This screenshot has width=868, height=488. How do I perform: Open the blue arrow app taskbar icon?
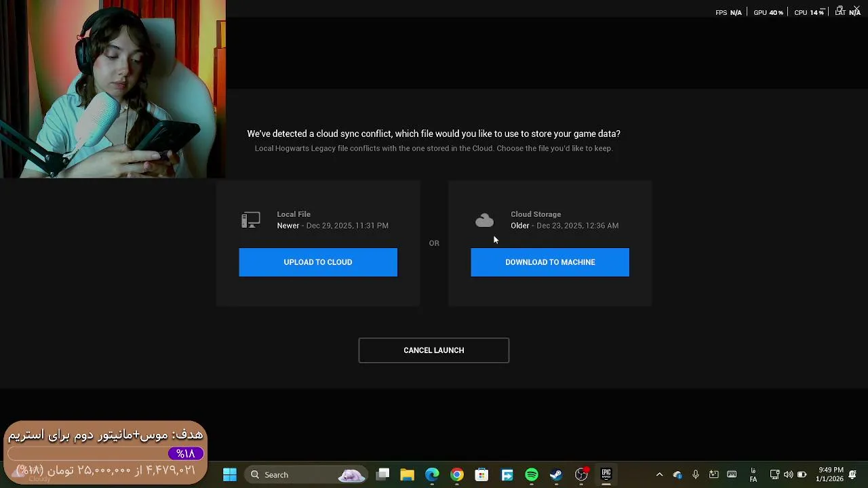tap(507, 474)
